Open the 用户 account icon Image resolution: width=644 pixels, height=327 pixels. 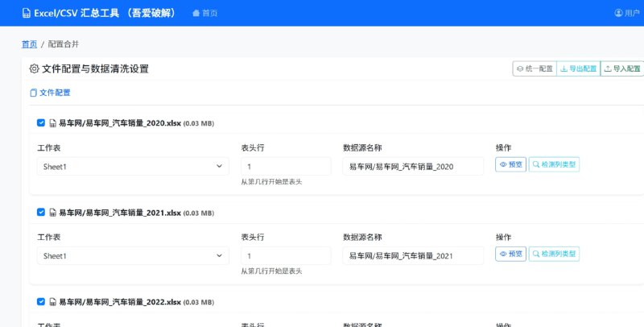(x=618, y=13)
